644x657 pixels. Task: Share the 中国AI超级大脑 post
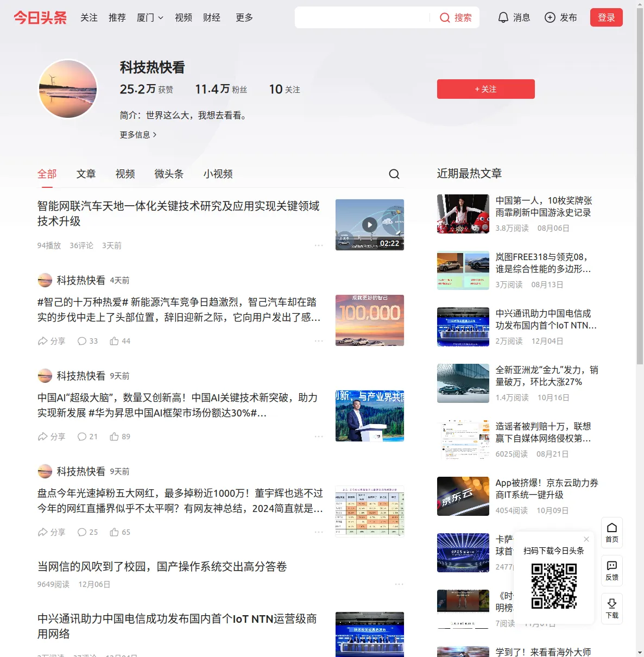52,437
